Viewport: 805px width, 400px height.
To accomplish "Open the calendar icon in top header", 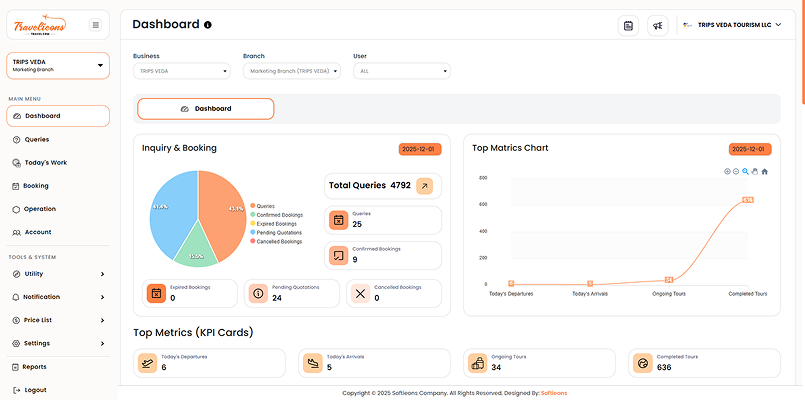I will [628, 25].
